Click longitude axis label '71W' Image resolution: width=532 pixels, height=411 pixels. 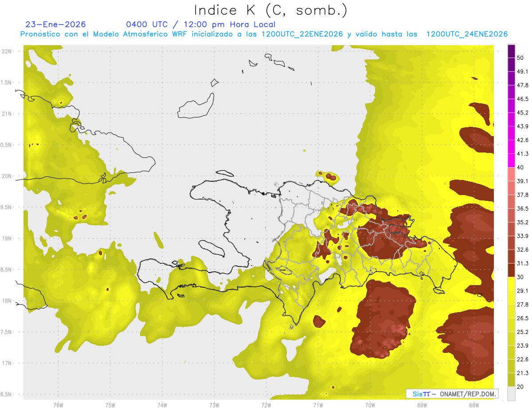coord(318,405)
